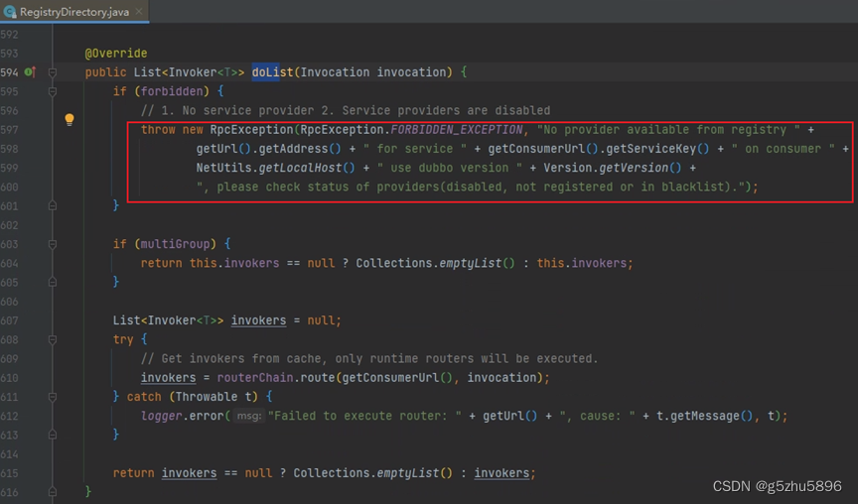Click the throw keyword on line 597

158,130
